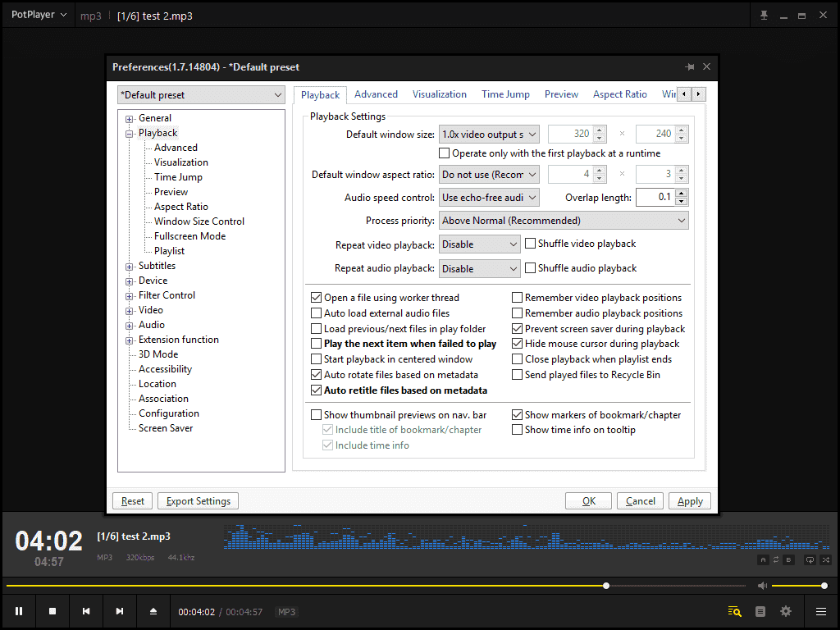
Task: Open the Audio speed control dropdown
Action: pos(489,197)
